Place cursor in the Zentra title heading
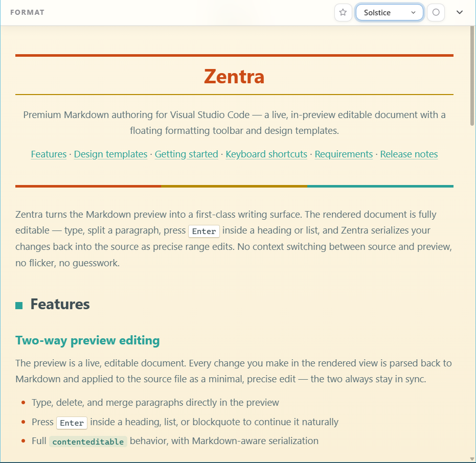Viewport: 476px width, 463px height. pos(234,76)
